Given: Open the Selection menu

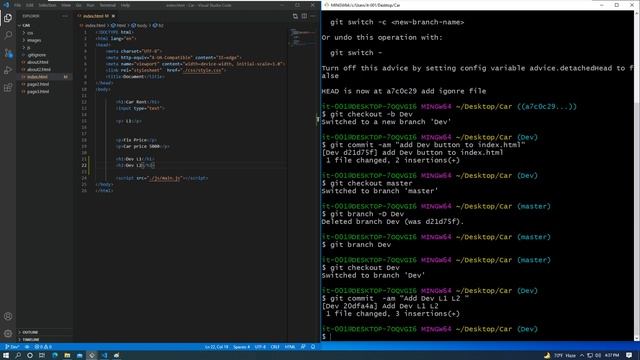Looking at the screenshot, I should [x=47, y=5].
